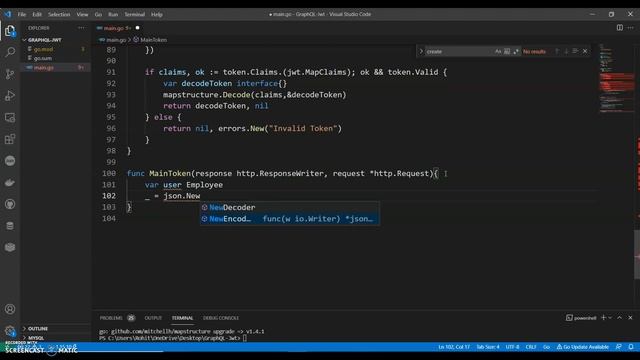Open the terminal launch profile dropdown arrow
Viewport: 640px width, 360px height.
(x=610, y=318)
